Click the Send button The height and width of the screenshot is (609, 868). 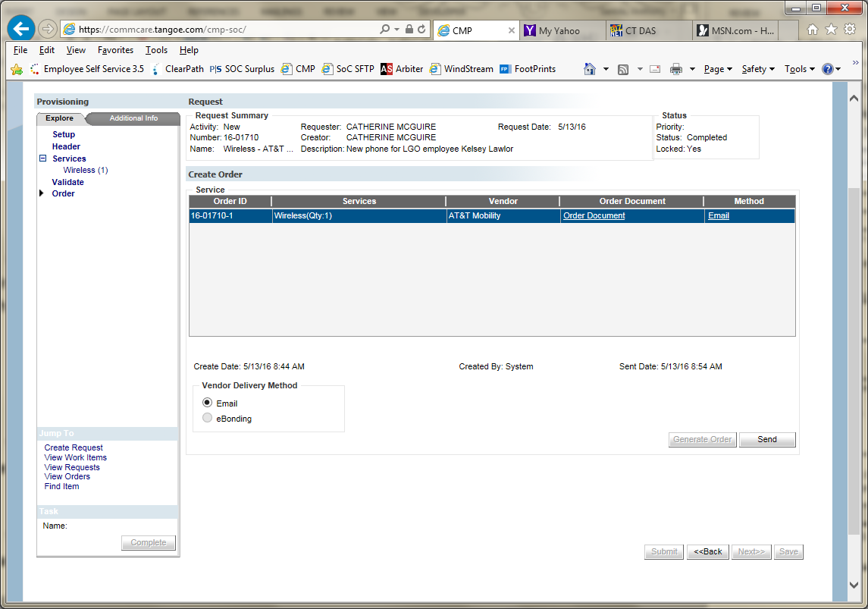coord(767,440)
